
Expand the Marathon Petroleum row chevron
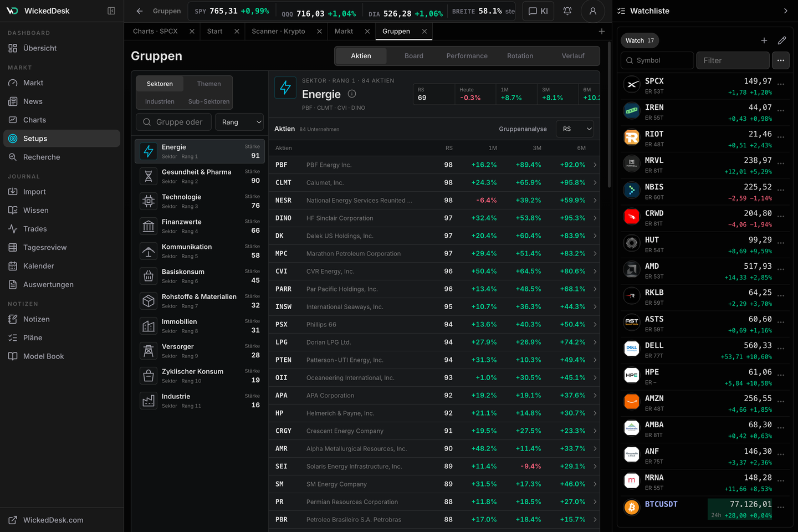pos(595,253)
